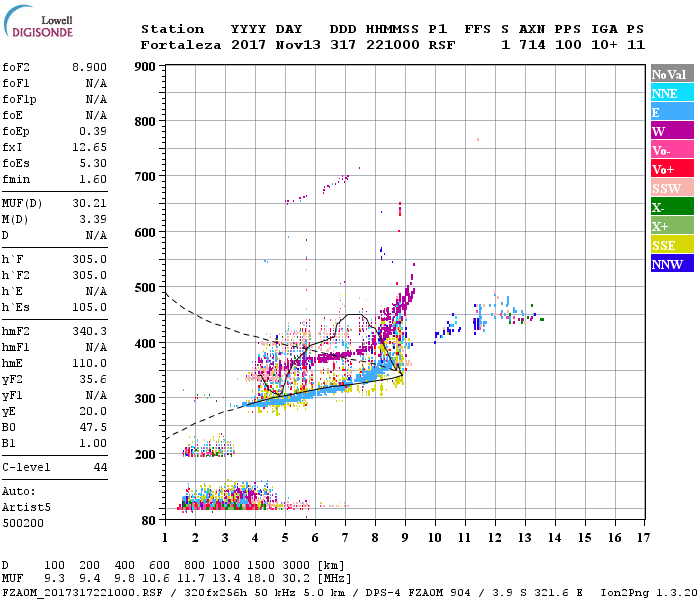Click the E blue legend swatch

(x=672, y=112)
